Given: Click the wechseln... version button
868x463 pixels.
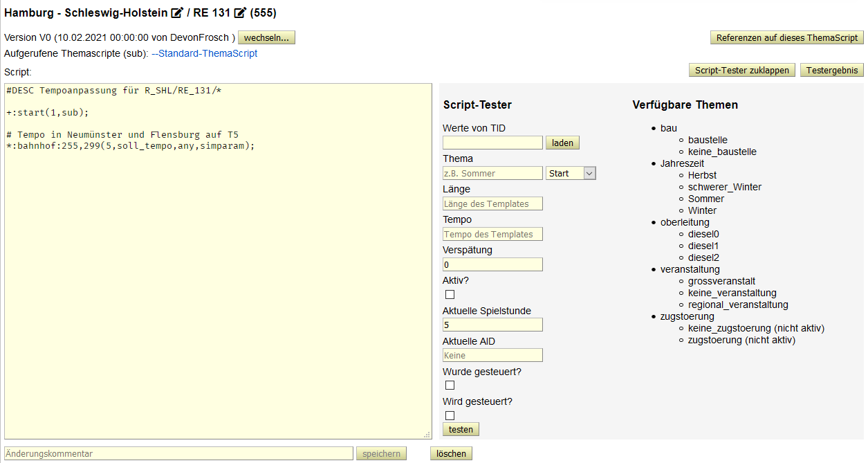Looking at the screenshot, I should (x=266, y=37).
